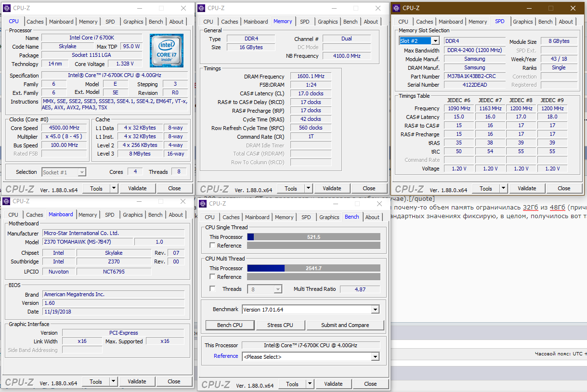Open the Threads count 8 dropdown
The width and height of the screenshot is (587, 392).
tap(278, 289)
